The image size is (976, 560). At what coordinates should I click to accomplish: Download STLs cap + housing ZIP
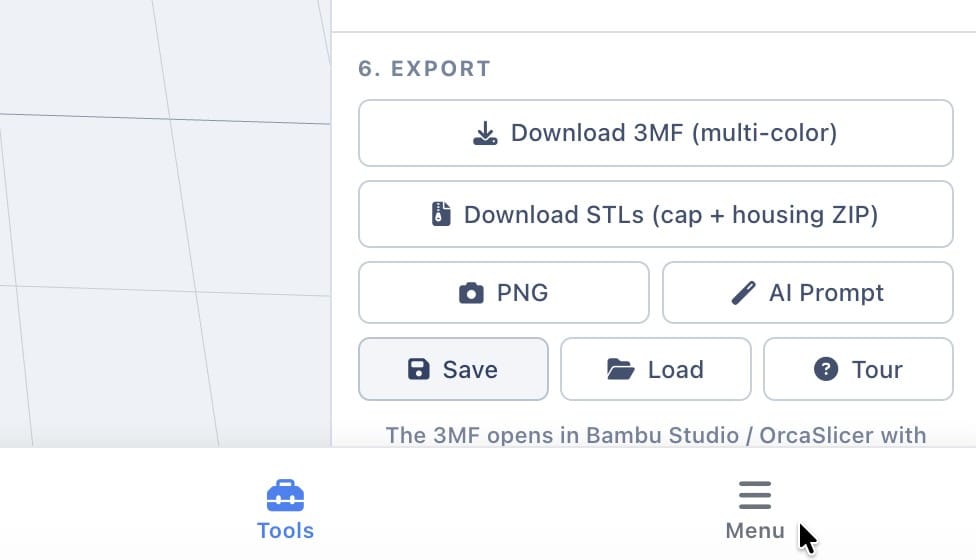[x=655, y=214]
